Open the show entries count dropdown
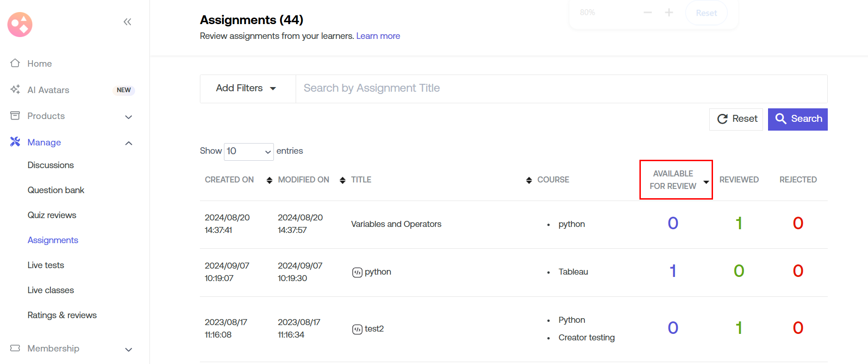868x364 pixels. (x=248, y=151)
